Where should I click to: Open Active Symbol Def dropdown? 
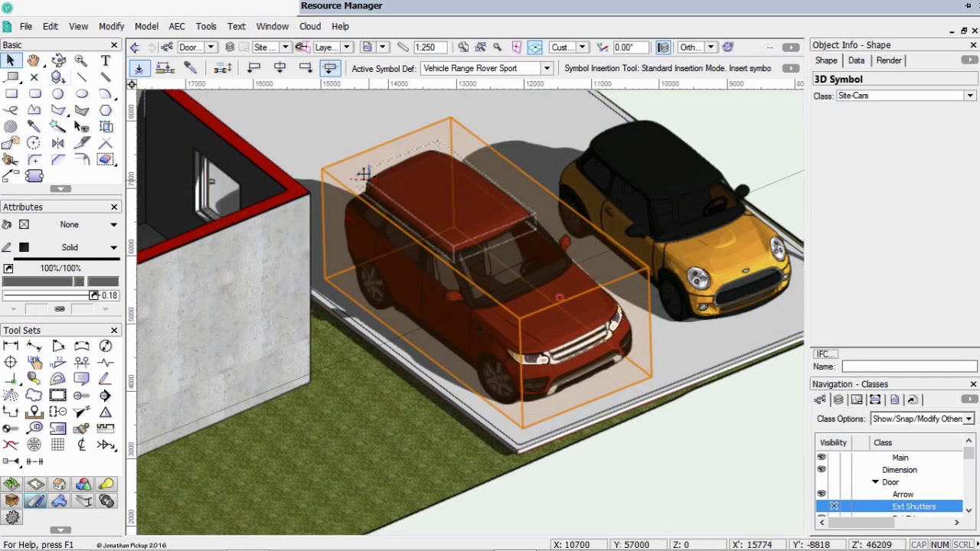547,68
